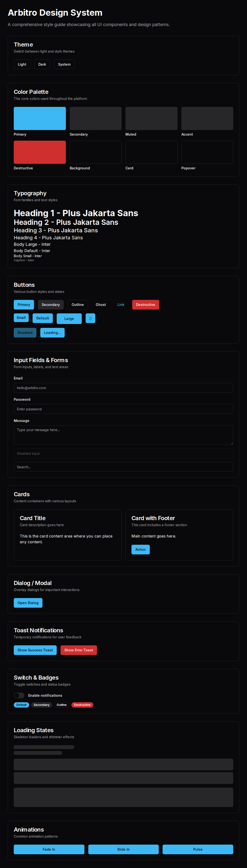Click the Email field label

[x=18, y=379]
